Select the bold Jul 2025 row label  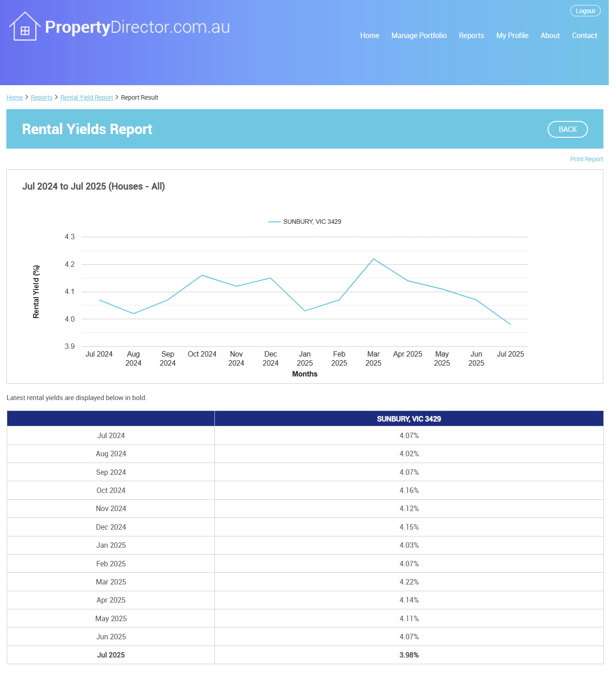[111, 655]
